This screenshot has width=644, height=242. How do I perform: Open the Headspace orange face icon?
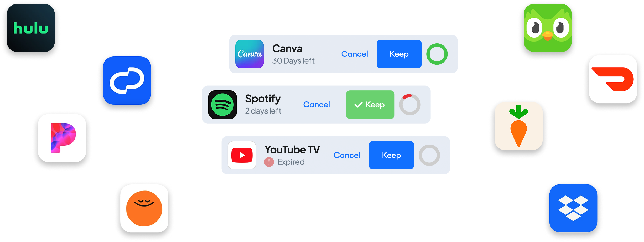coord(144,208)
